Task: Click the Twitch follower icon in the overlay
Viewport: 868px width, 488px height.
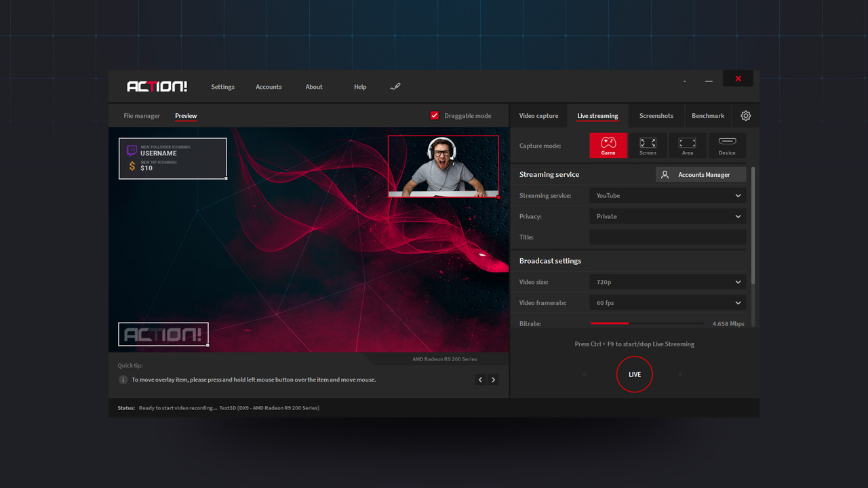Action: (132, 149)
